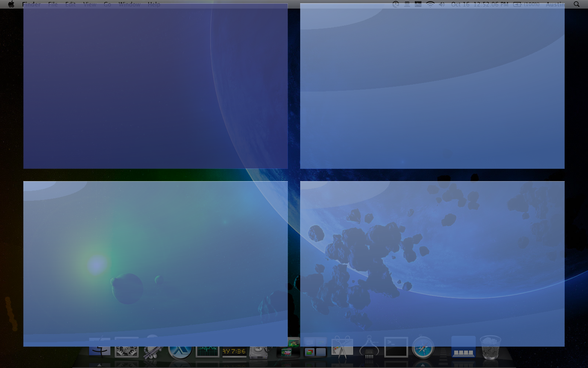Click the dark window icon beside the Wi-Fi icon

[x=418, y=4]
